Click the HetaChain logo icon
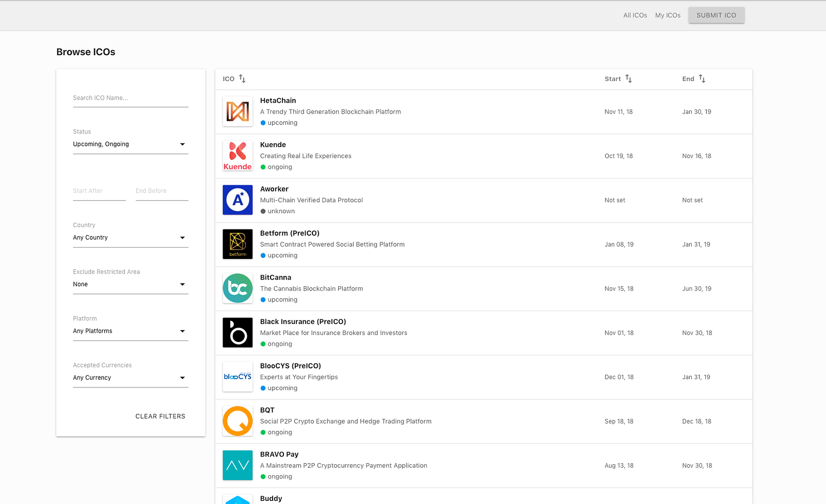 [x=237, y=111]
